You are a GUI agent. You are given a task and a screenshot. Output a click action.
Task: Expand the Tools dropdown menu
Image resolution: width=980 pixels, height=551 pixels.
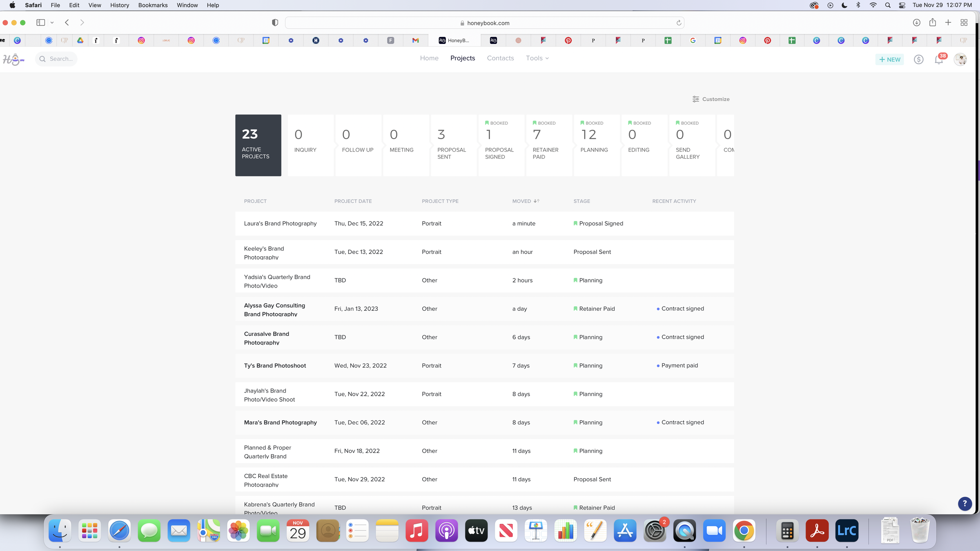537,58
